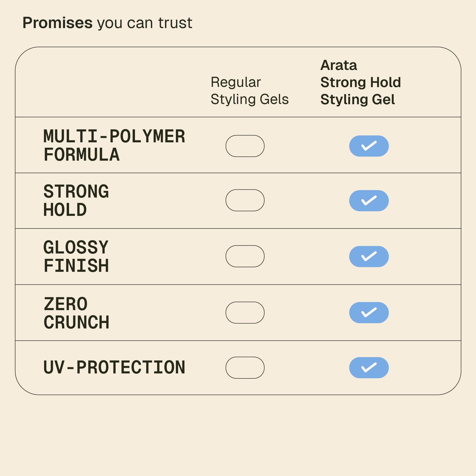Click 'you can trust' heading text

point(145,23)
